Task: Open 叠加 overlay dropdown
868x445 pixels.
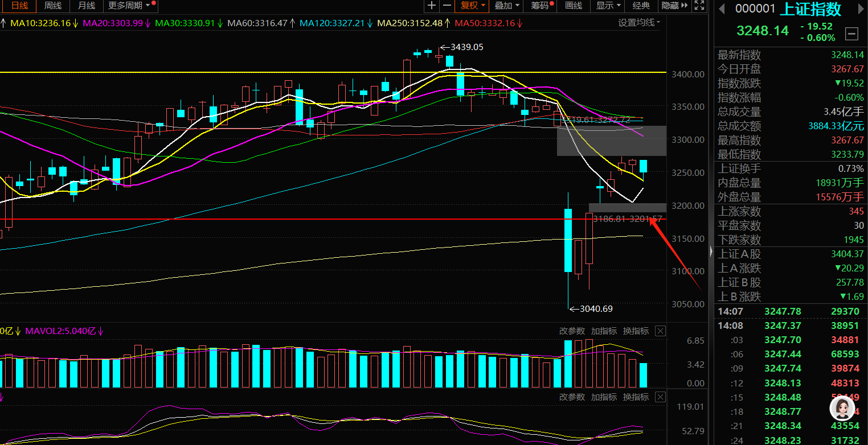Action: pos(507,6)
